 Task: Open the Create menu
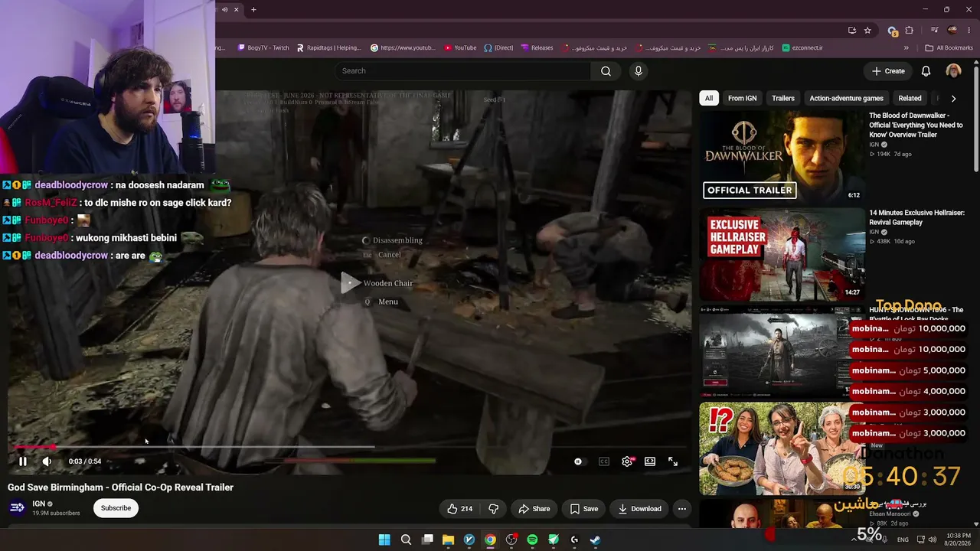pyautogui.click(x=888, y=71)
